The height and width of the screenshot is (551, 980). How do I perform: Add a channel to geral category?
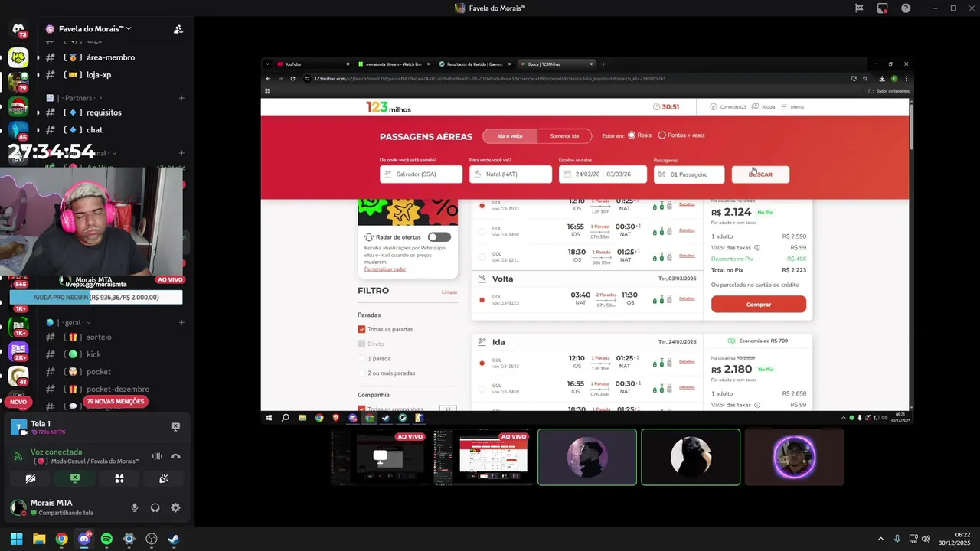(181, 323)
